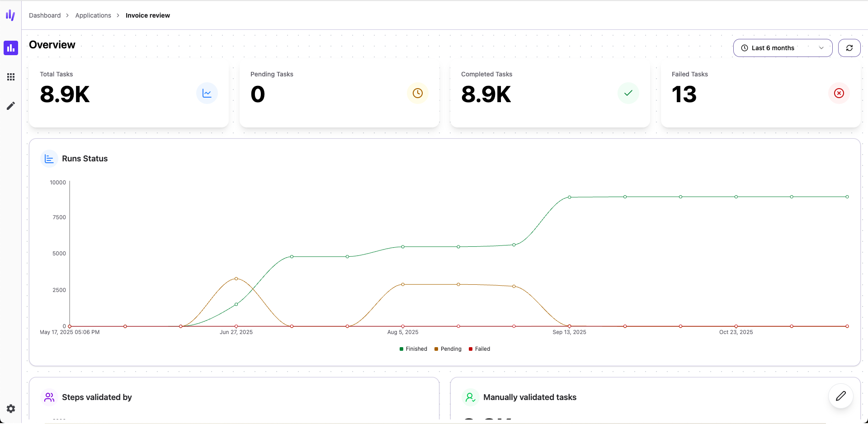The image size is (868, 424).
Task: Open the settings gear at sidebar bottom
Action: tap(11, 409)
